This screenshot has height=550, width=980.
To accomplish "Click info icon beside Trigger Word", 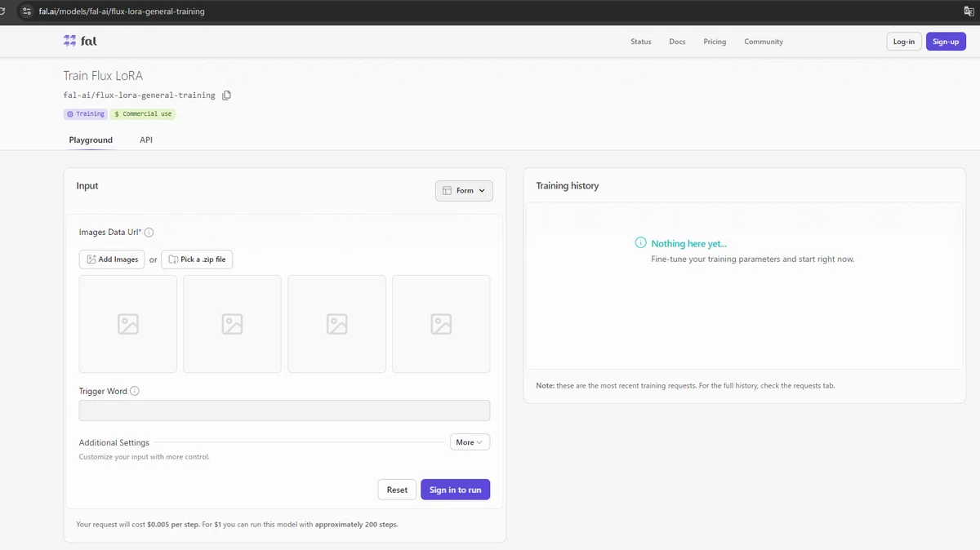I will click(135, 391).
